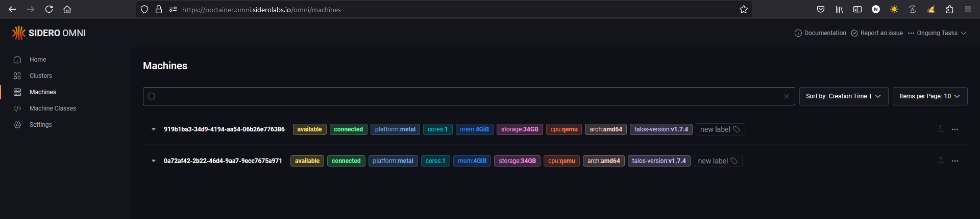The image size is (980, 219).
Task: Click the search magnifier icon
Action: pyautogui.click(x=152, y=96)
